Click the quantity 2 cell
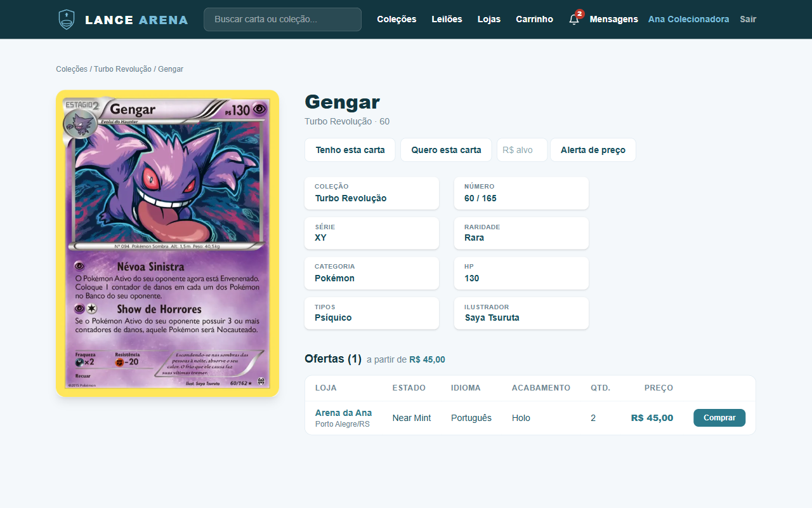Screen dimensions: 812x508 tap(593, 418)
